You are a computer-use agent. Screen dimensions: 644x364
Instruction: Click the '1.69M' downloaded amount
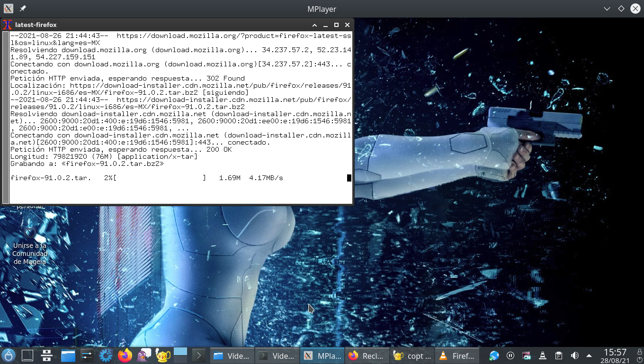(x=230, y=178)
